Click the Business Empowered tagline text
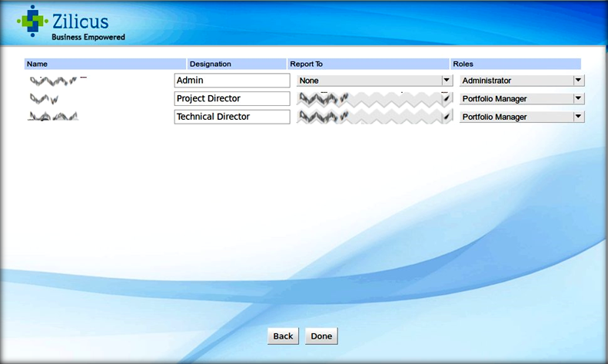608x364 pixels. click(88, 37)
